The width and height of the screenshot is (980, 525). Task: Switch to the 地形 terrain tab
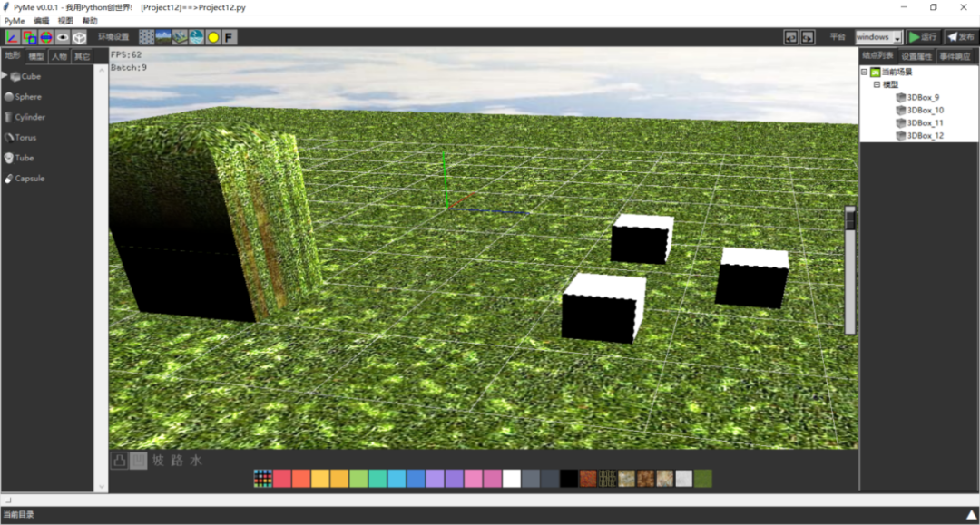(x=13, y=55)
